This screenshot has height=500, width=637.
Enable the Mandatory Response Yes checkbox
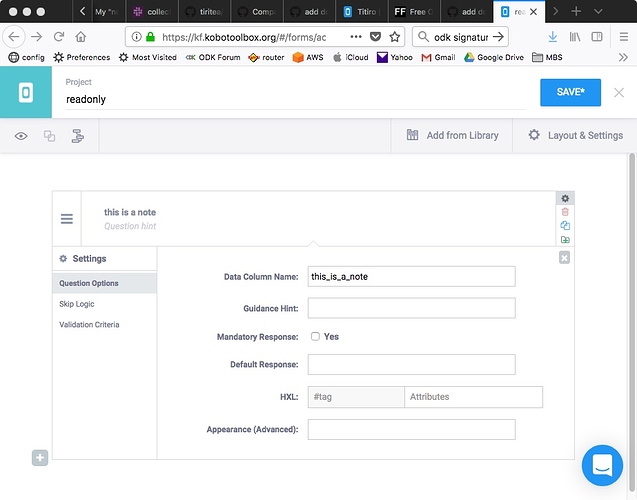point(315,337)
